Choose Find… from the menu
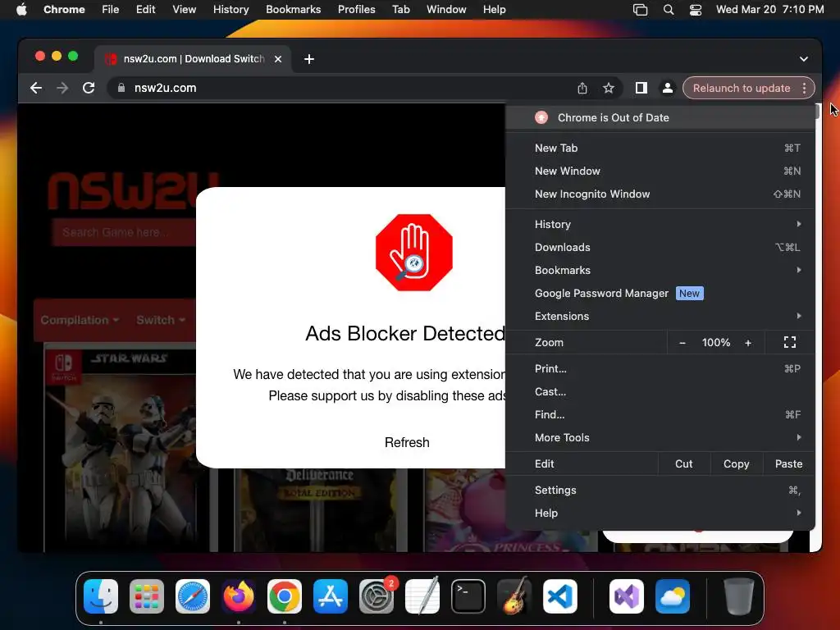Viewport: 840px width, 630px height. [660, 414]
